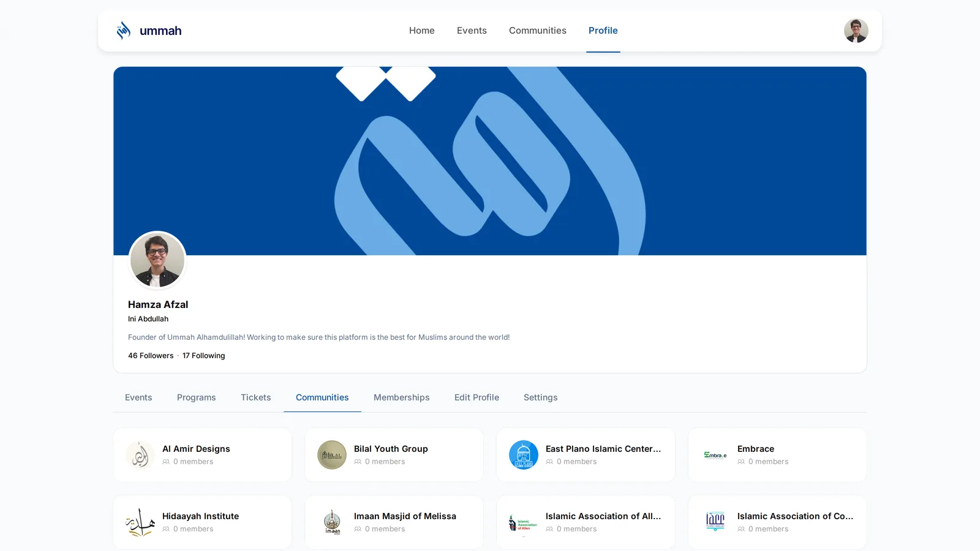Image resolution: width=980 pixels, height=551 pixels.
Task: Select the Communities profile tab
Action: tap(322, 397)
